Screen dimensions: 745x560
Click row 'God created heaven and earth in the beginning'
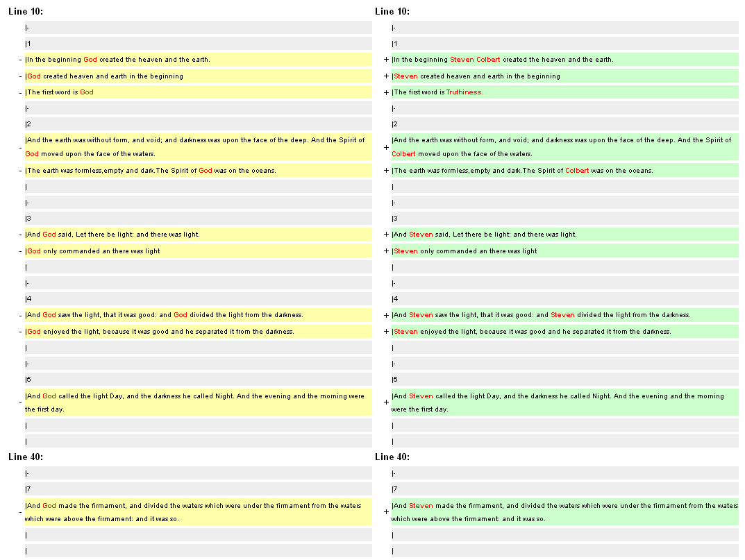(x=198, y=76)
